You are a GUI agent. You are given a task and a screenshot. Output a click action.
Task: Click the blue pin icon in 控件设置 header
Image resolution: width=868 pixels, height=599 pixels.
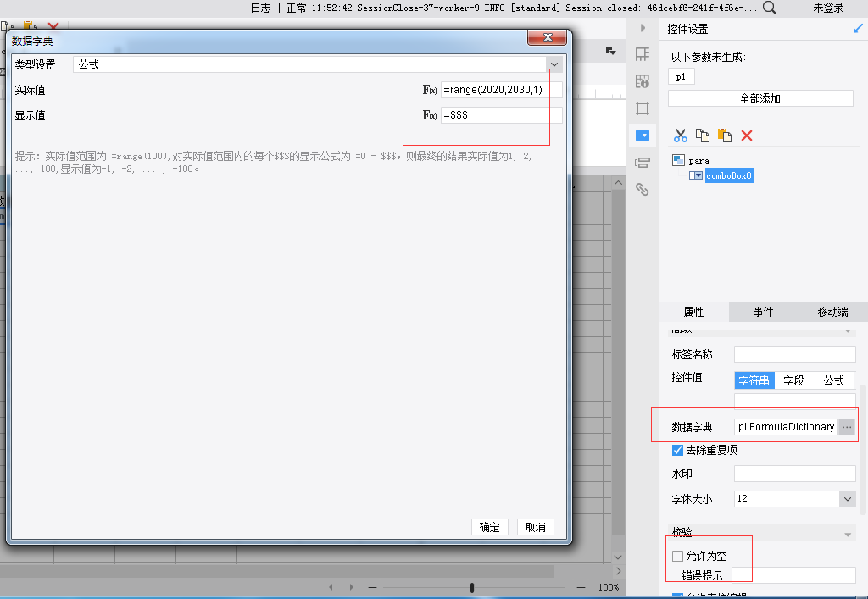[858, 28]
